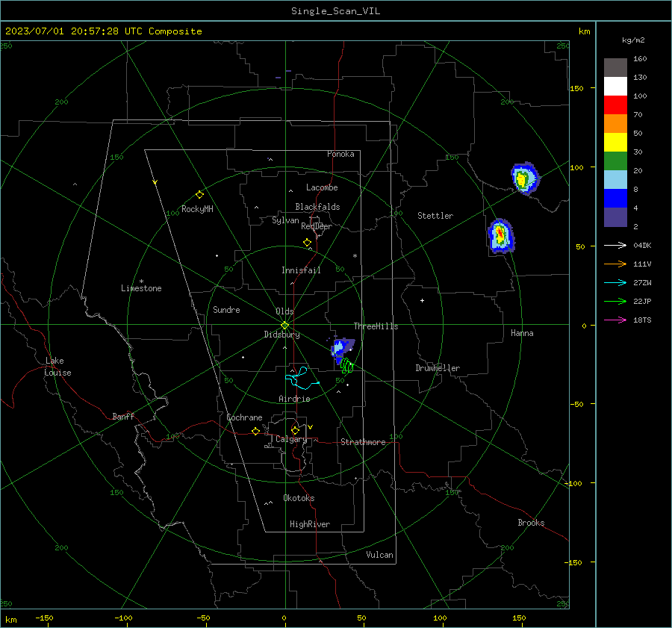Click the green 22JP arrow icon
The width and height of the screenshot is (672, 628).
click(615, 302)
